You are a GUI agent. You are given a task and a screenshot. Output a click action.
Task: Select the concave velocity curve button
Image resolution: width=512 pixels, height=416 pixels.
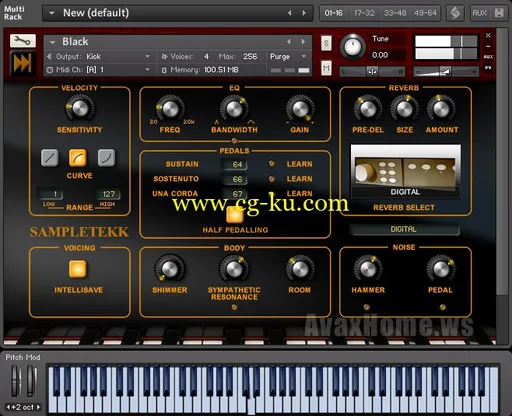[x=107, y=158]
